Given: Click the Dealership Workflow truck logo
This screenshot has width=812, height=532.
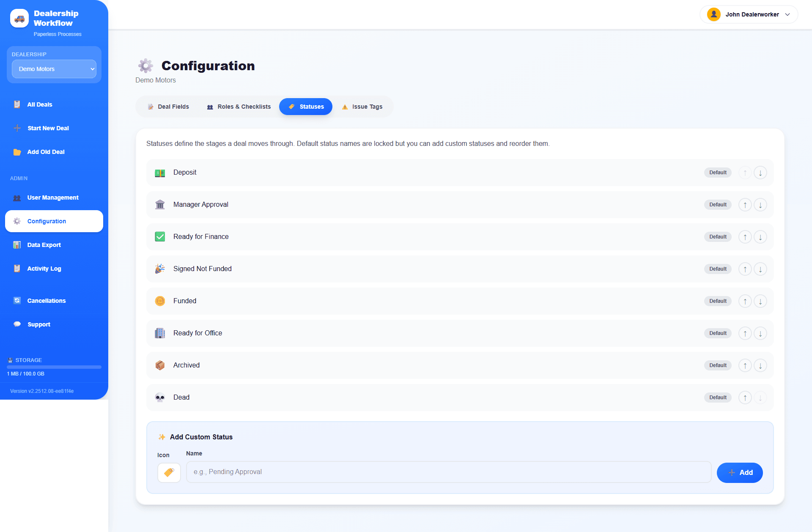Looking at the screenshot, I should (19, 18).
